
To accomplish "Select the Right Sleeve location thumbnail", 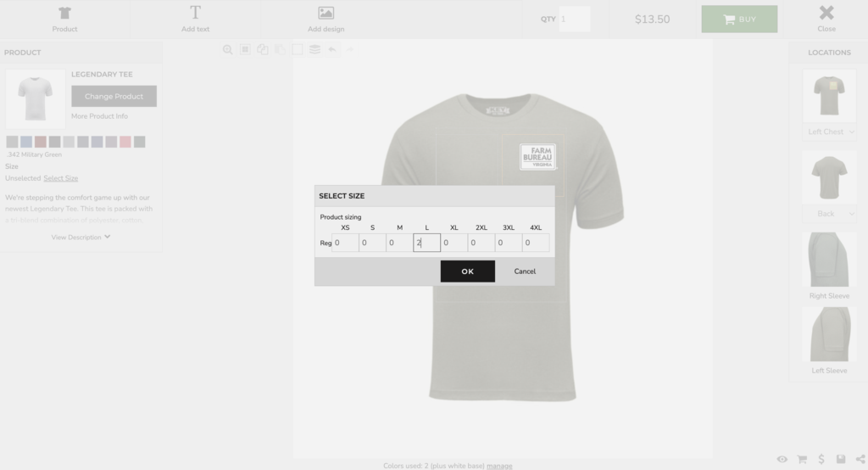I will pyautogui.click(x=829, y=260).
